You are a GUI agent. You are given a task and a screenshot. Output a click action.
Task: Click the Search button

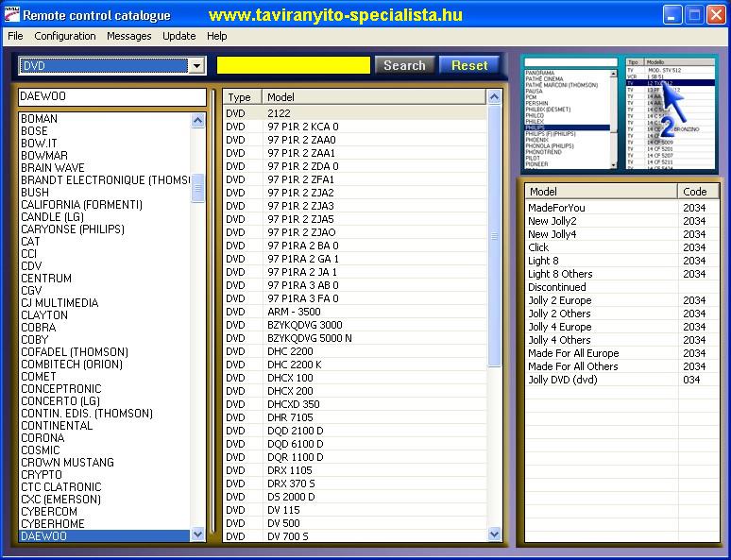coord(404,65)
